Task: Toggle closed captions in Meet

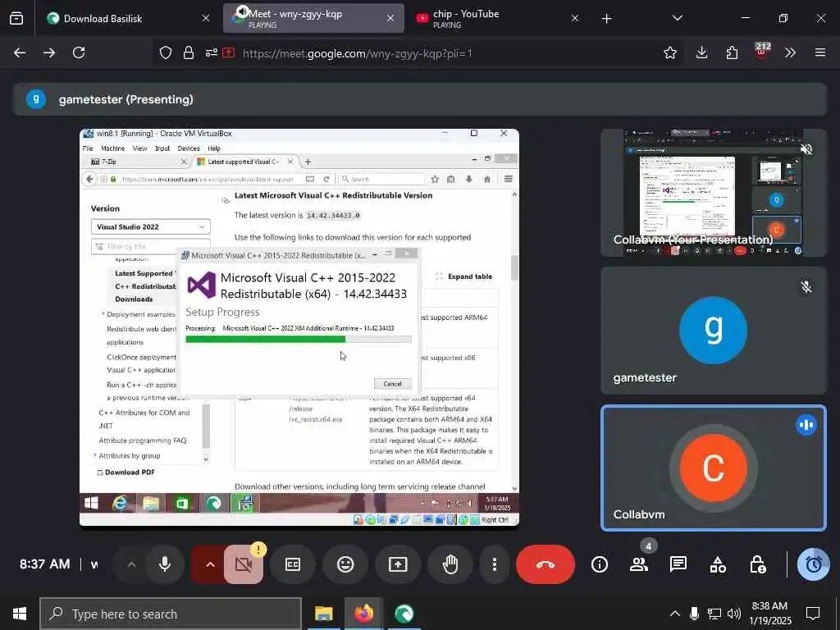Action: 293,564
